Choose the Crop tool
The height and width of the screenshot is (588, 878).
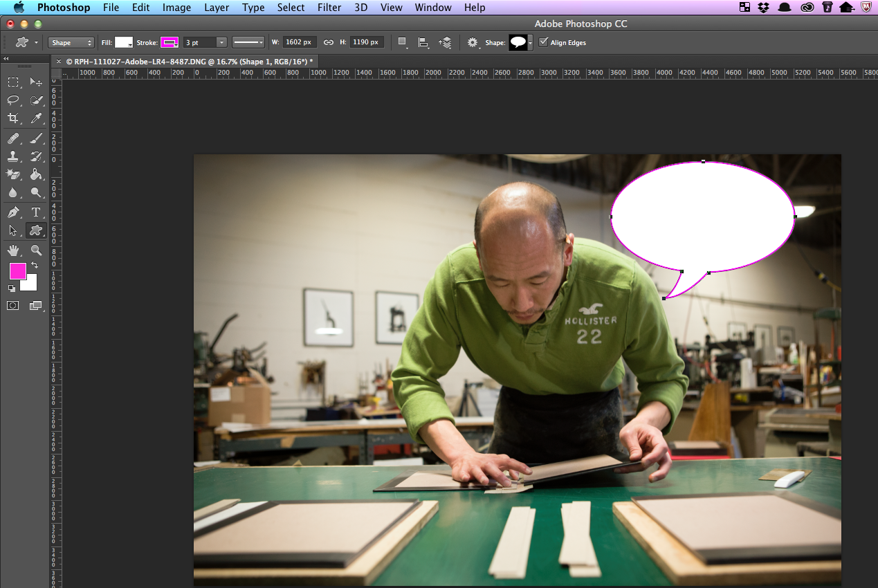pyautogui.click(x=13, y=118)
